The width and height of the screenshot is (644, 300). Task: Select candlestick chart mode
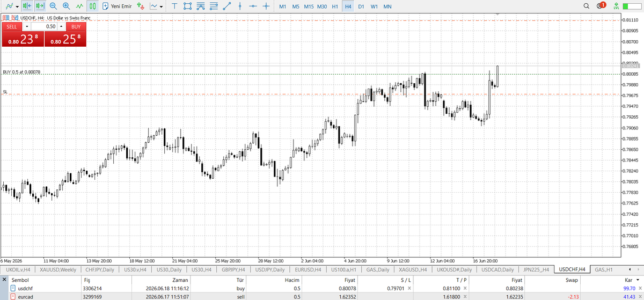click(x=92, y=6)
